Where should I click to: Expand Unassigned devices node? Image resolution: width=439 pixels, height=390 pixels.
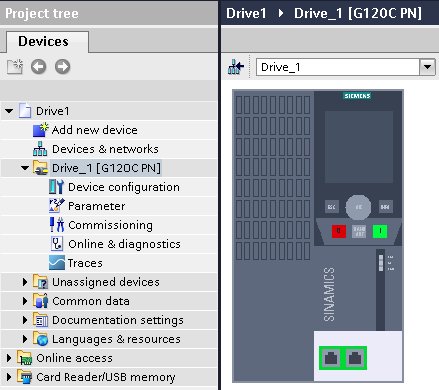click(x=25, y=282)
